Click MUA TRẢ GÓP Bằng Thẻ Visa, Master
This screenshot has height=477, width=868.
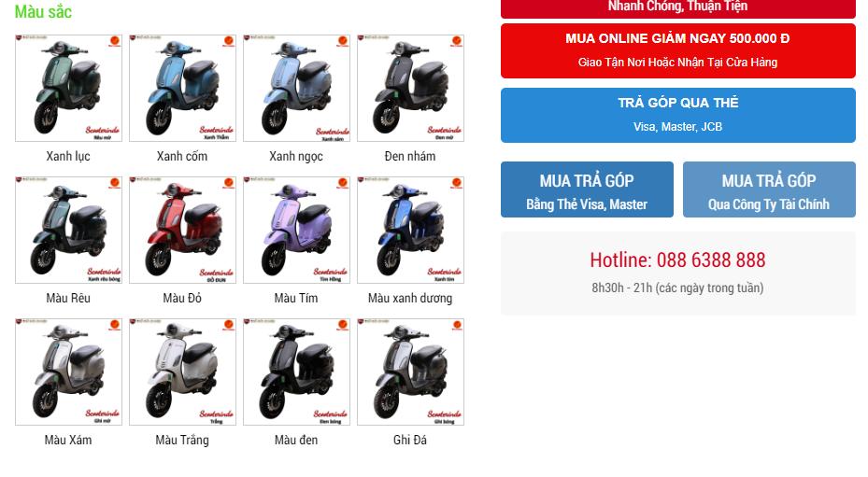click(x=588, y=189)
